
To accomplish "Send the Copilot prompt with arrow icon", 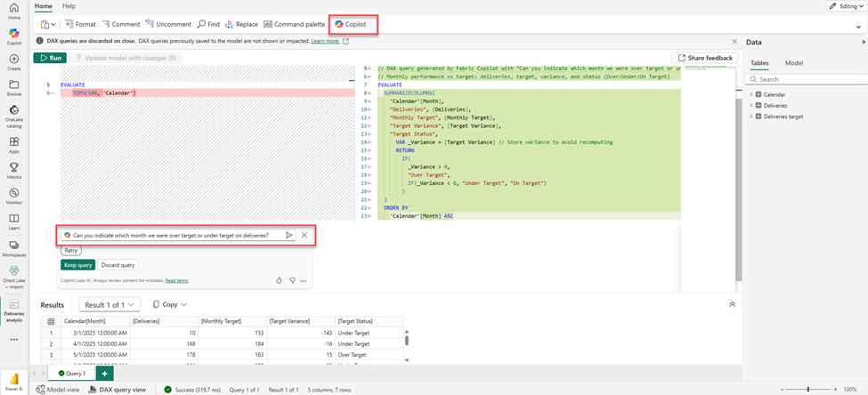I will (x=289, y=236).
